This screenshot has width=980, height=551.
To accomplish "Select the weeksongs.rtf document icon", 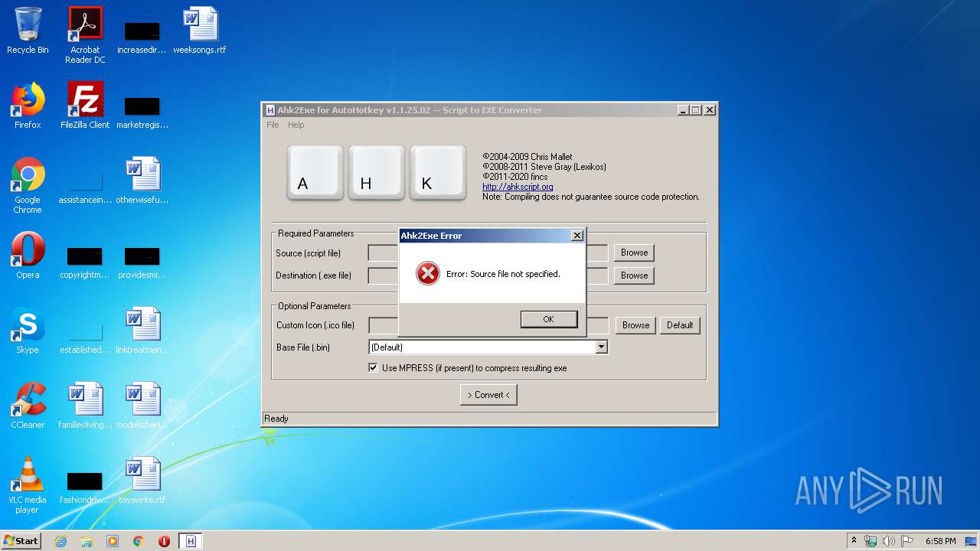I will (200, 31).
